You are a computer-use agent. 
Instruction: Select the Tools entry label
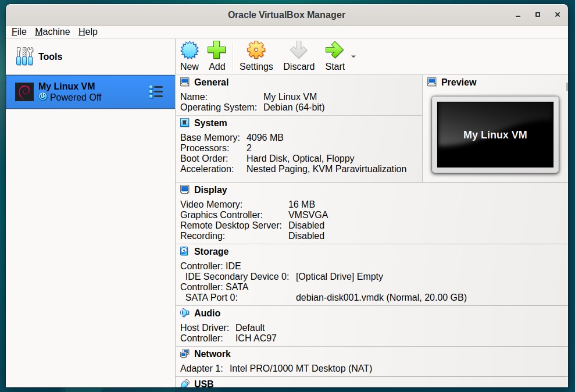click(x=50, y=56)
